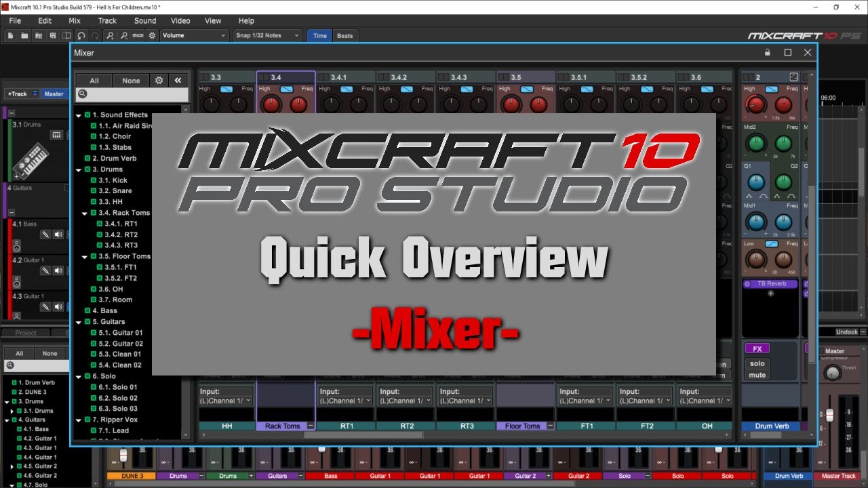Click automation pencil icon on 4.1 Bass

coord(45,234)
